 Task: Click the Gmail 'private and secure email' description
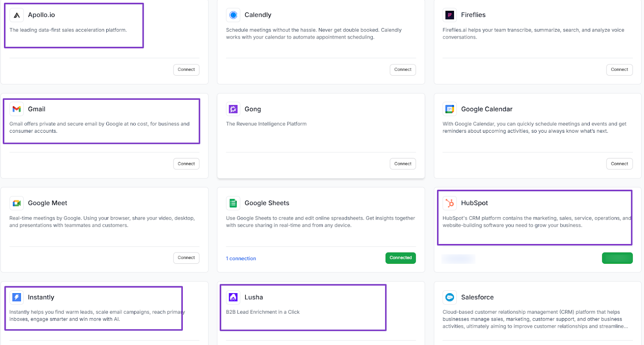pos(99,127)
